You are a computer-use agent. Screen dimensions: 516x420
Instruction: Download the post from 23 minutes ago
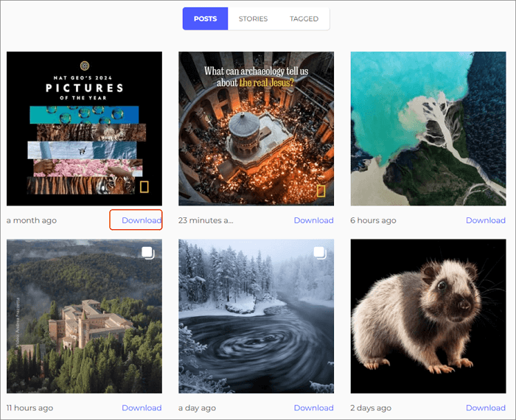(313, 220)
